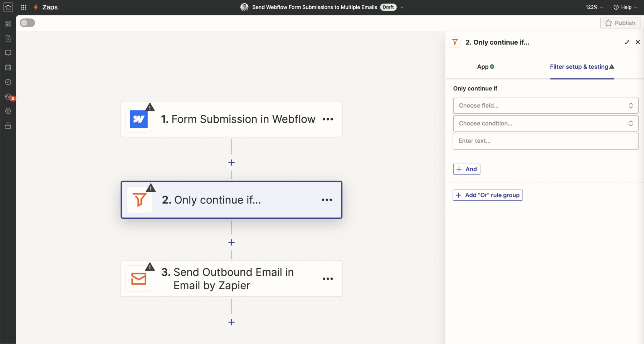
Task: Open the 122% zoom level dropdown
Action: pyautogui.click(x=594, y=7)
